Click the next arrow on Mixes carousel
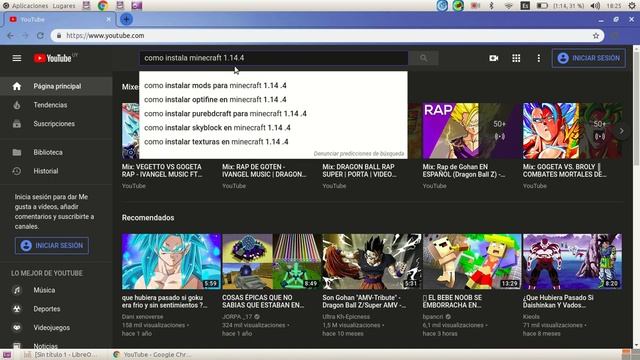The height and width of the screenshot is (360, 640). point(621,131)
